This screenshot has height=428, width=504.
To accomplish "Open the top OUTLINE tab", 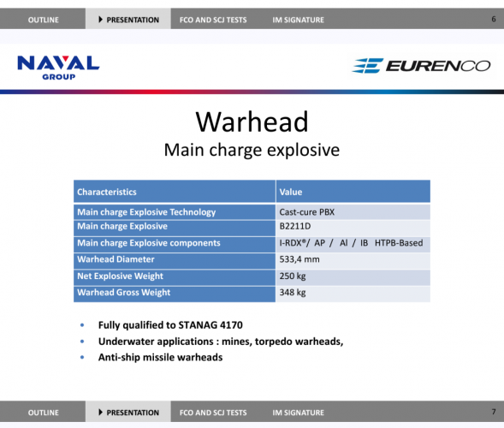I will pos(43,20).
